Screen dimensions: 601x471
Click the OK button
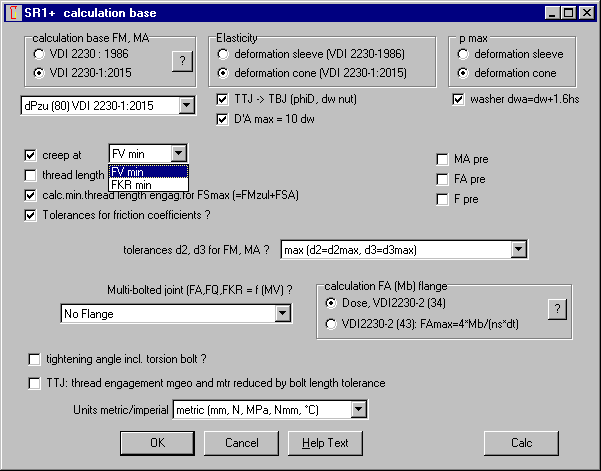point(158,442)
